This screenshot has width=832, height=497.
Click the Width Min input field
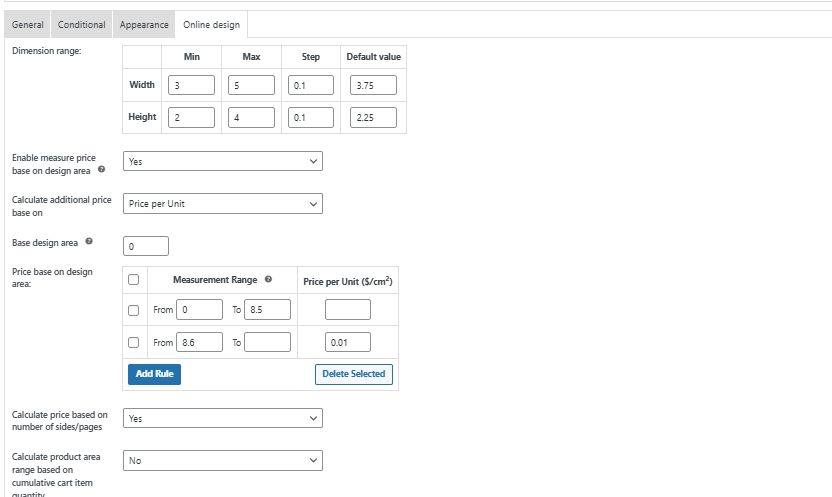[192, 86]
